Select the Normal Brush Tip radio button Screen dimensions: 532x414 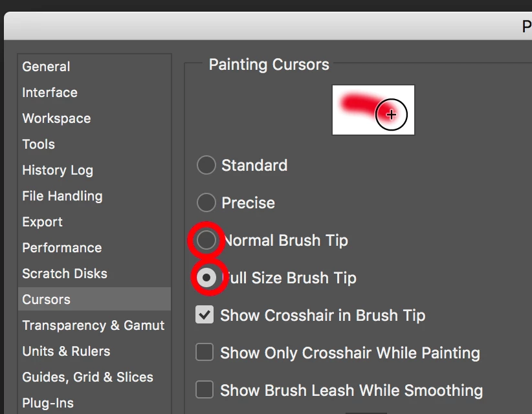click(206, 240)
